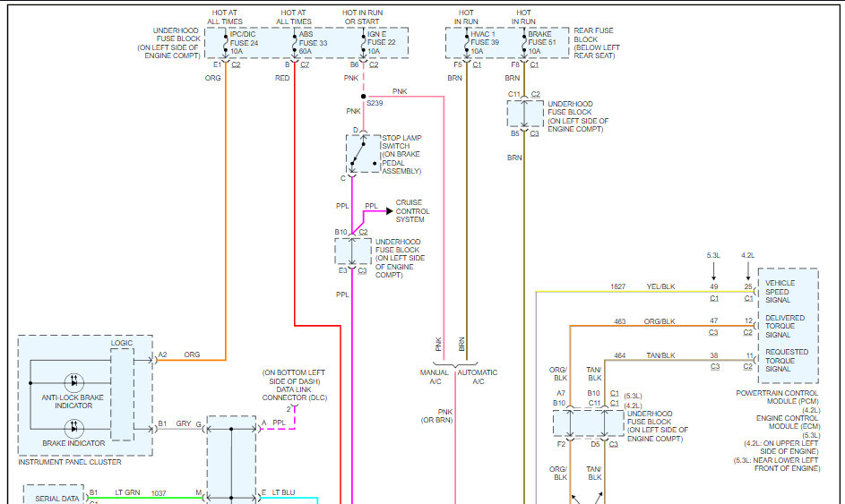This screenshot has width=845, height=504.
Task: Click the brake indicator LED symbol
Action: [74, 427]
